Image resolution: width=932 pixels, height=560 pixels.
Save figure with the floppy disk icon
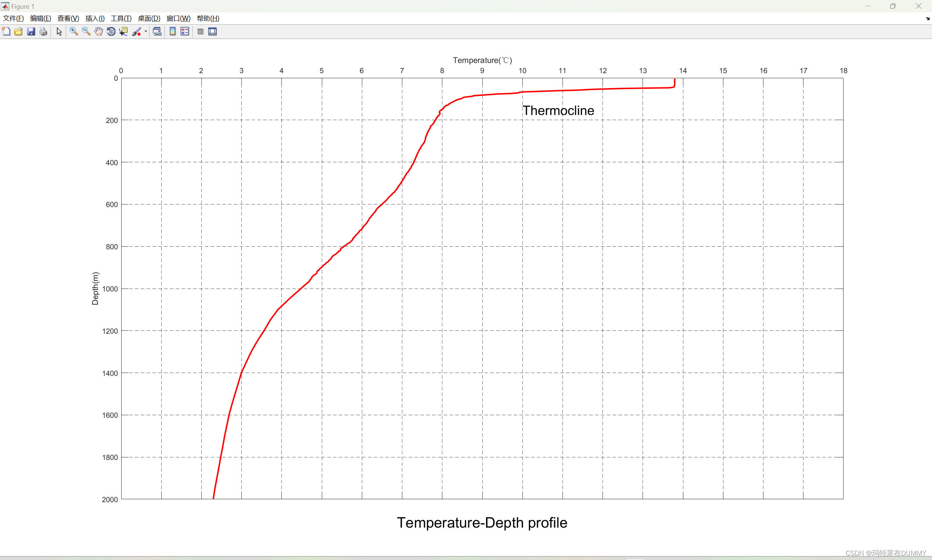pyautogui.click(x=31, y=32)
